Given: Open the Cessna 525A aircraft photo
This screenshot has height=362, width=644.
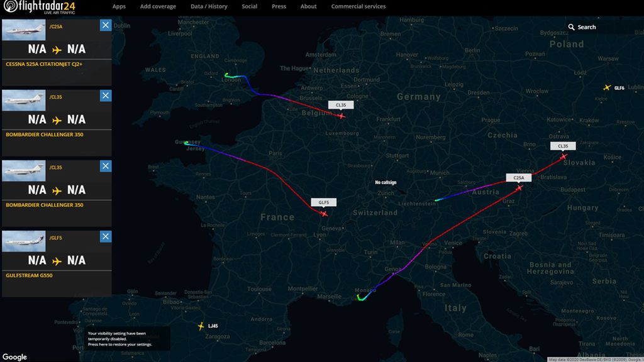Looking at the screenshot, I should point(24,30).
